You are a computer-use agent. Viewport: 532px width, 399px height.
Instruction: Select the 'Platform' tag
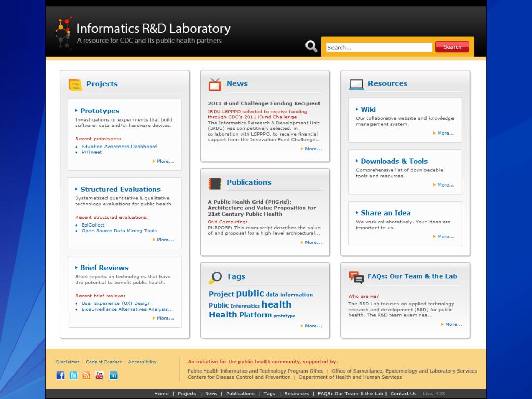pos(255,315)
